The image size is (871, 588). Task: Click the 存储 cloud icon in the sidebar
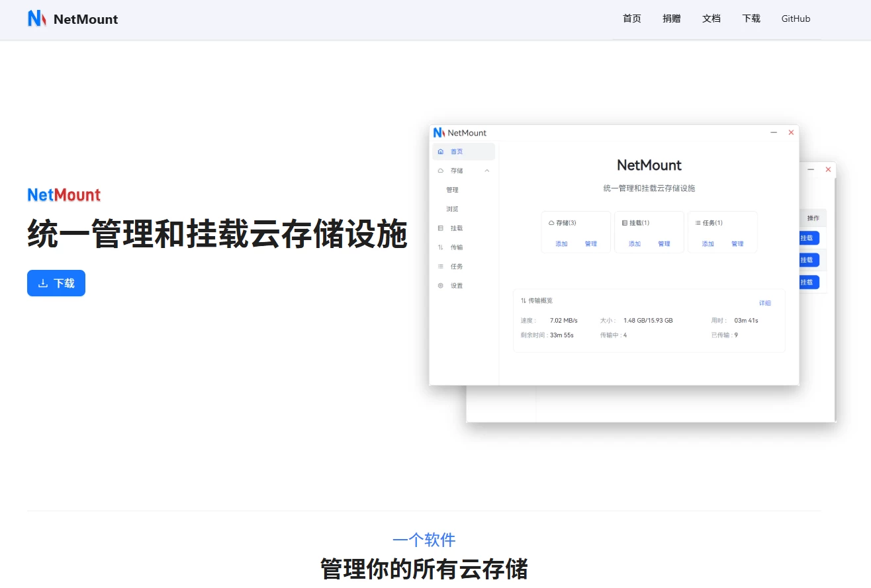[x=441, y=170]
